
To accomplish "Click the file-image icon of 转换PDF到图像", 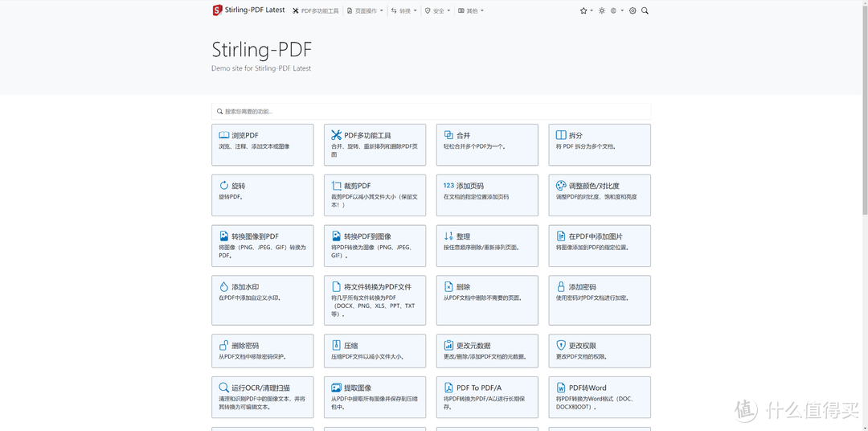I will [x=336, y=236].
